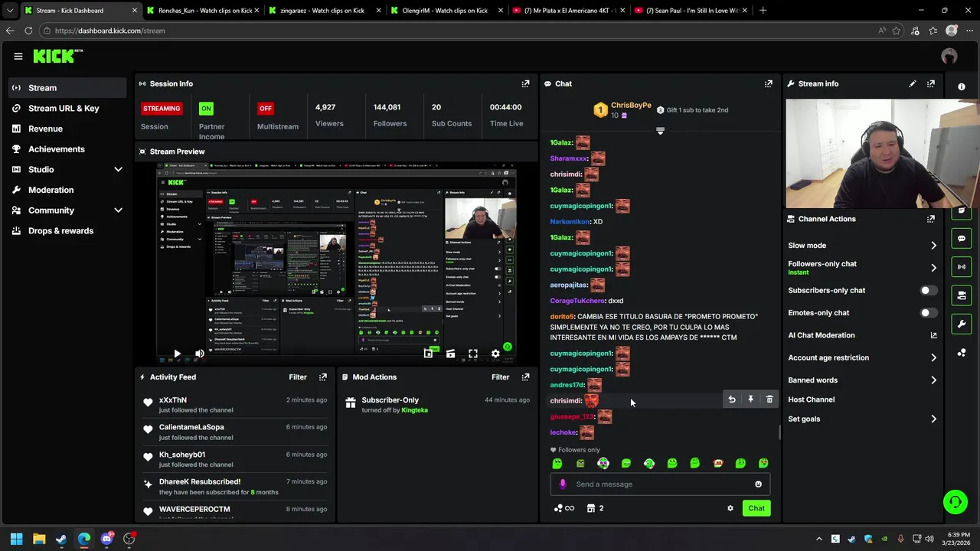Open Activity Feed Filter dropdown

pyautogui.click(x=297, y=377)
